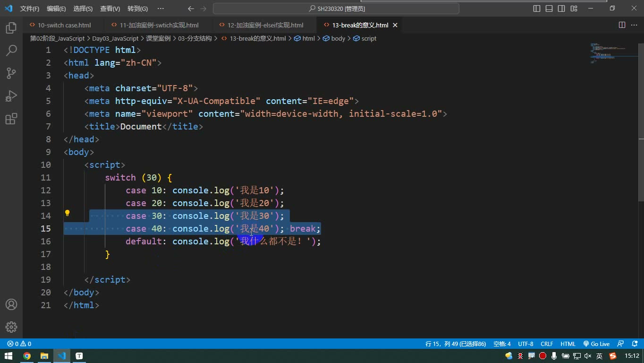644x363 pixels.
Task: Open the Search view in activity bar
Action: tap(11, 50)
